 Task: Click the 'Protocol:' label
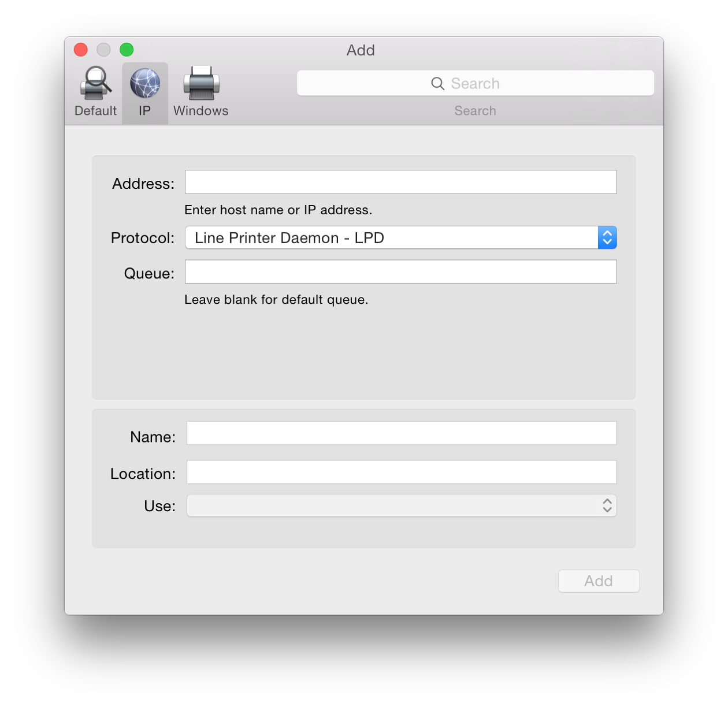[143, 238]
